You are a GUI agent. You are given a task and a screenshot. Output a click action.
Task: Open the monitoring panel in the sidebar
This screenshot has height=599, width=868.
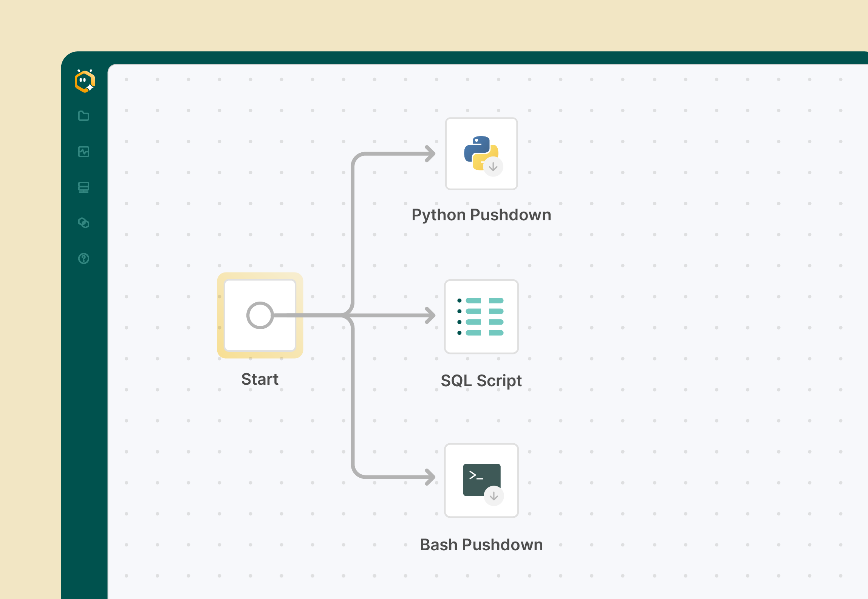click(x=84, y=152)
